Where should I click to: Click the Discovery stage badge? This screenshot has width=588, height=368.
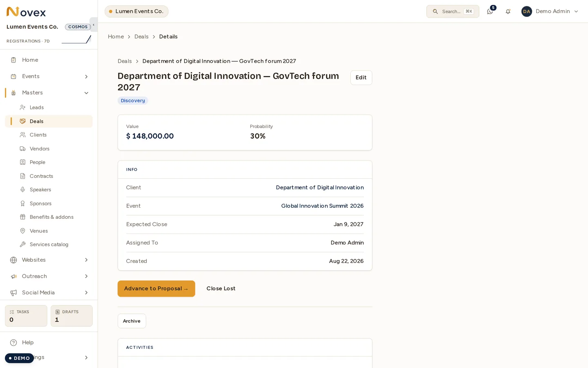133,101
